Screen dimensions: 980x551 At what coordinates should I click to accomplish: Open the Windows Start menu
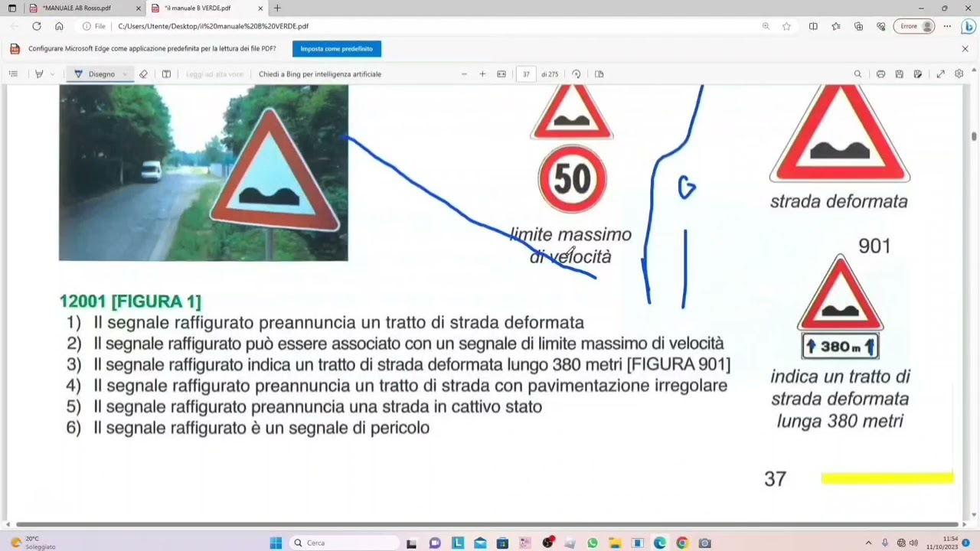(x=276, y=543)
